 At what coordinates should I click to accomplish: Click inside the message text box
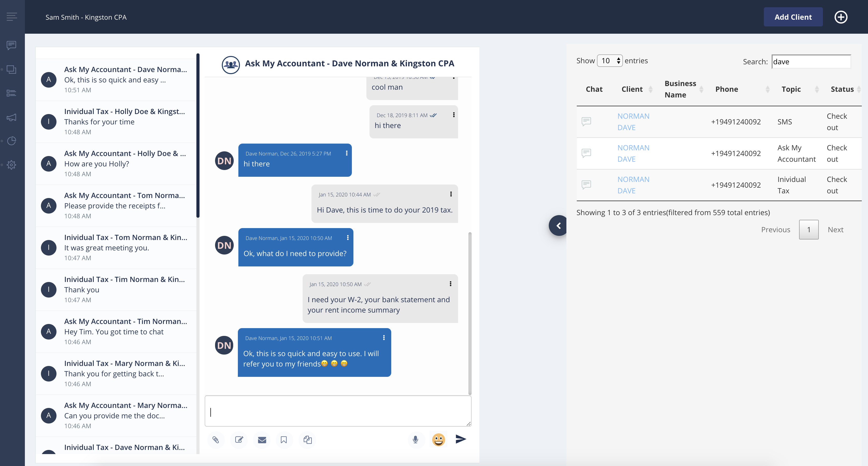click(338, 411)
